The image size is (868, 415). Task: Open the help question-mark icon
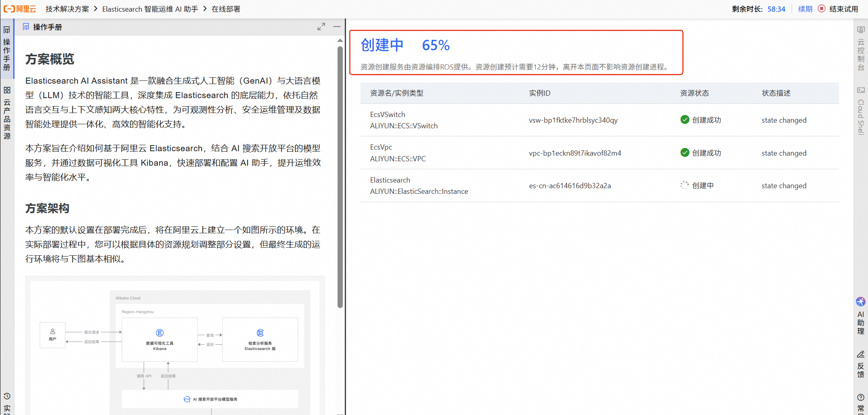[861, 397]
